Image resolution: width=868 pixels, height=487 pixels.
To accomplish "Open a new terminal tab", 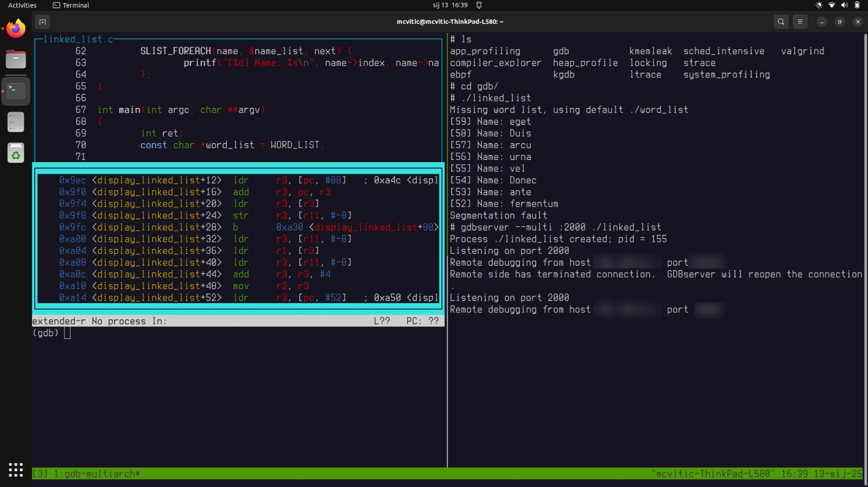I will [42, 22].
